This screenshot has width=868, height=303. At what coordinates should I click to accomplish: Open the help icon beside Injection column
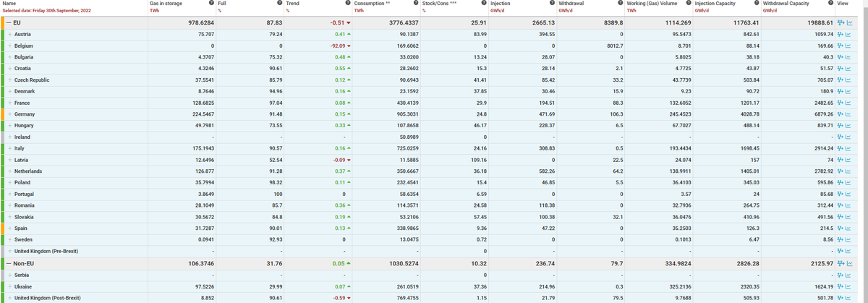[x=550, y=4]
